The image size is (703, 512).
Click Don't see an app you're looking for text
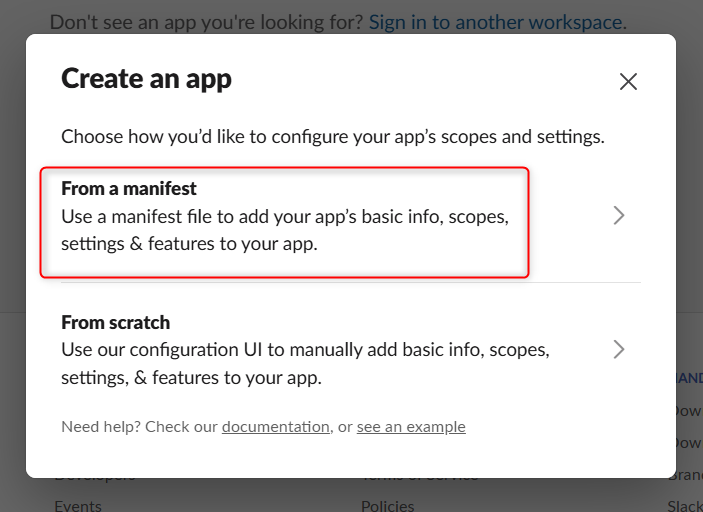(206, 22)
